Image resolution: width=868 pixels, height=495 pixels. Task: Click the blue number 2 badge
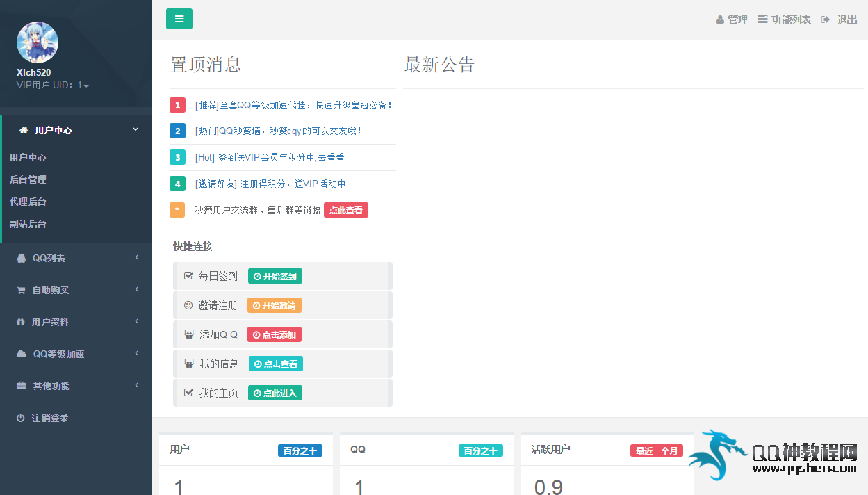pos(177,131)
